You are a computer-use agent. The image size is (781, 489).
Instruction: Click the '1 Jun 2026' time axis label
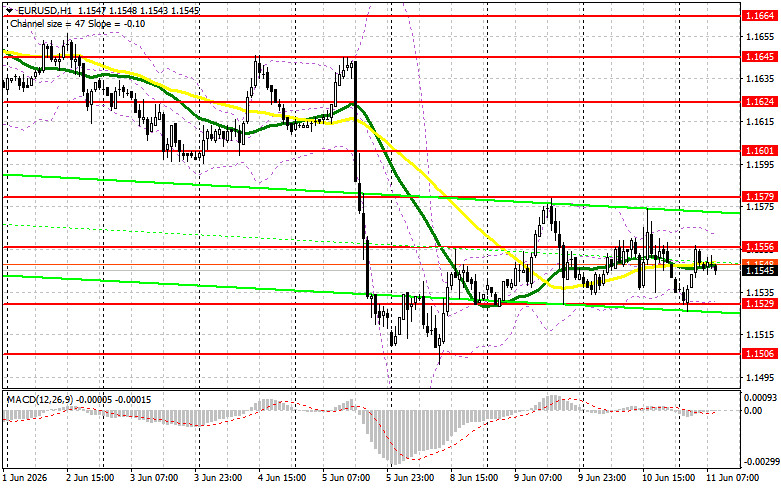(x=25, y=478)
